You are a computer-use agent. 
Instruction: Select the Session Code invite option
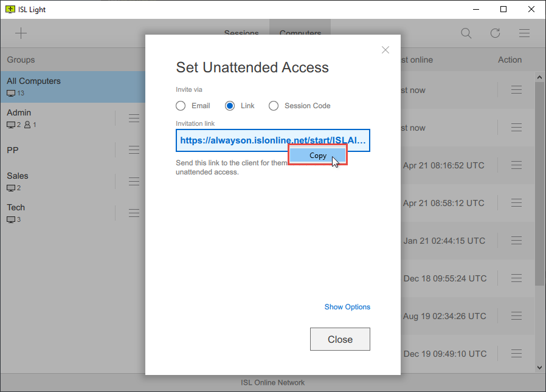[x=274, y=105]
